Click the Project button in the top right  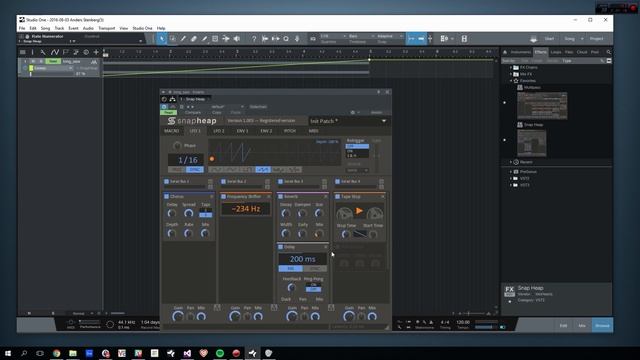tap(596, 39)
